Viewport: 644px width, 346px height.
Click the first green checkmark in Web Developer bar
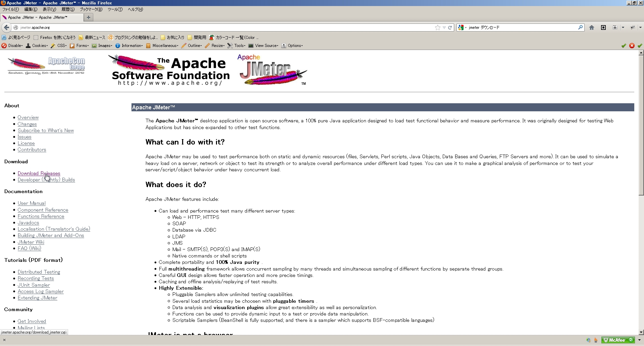click(x=624, y=46)
